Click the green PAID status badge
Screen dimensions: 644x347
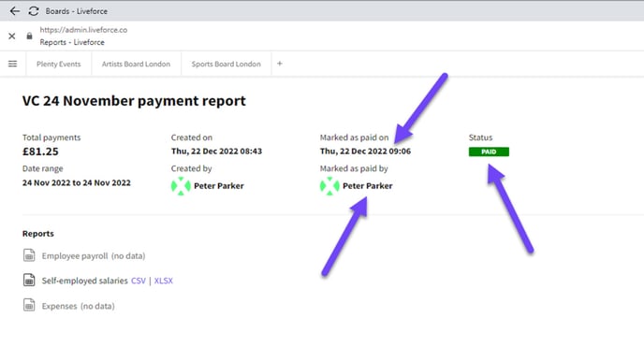click(x=489, y=152)
